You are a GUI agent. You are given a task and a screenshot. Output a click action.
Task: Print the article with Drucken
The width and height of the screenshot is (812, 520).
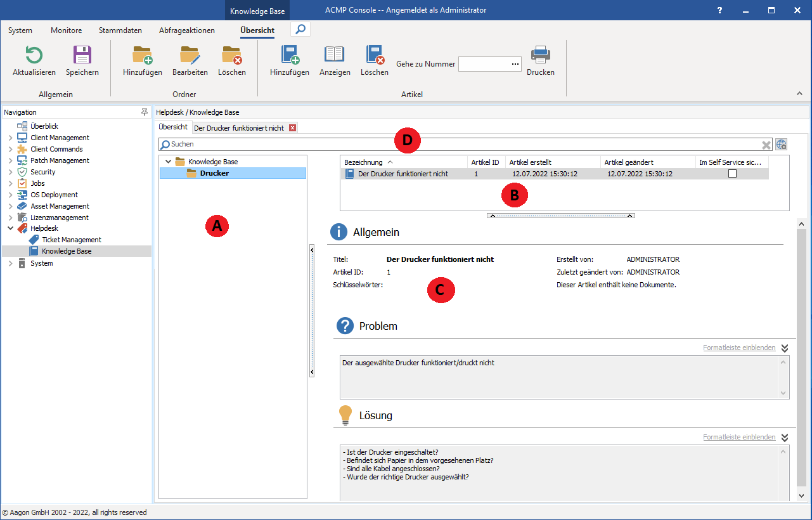click(x=540, y=55)
